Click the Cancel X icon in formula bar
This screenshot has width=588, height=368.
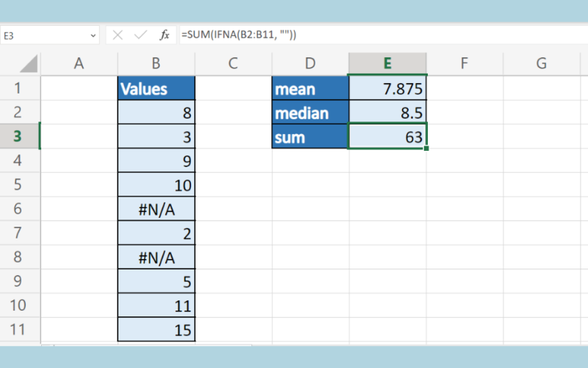click(118, 35)
